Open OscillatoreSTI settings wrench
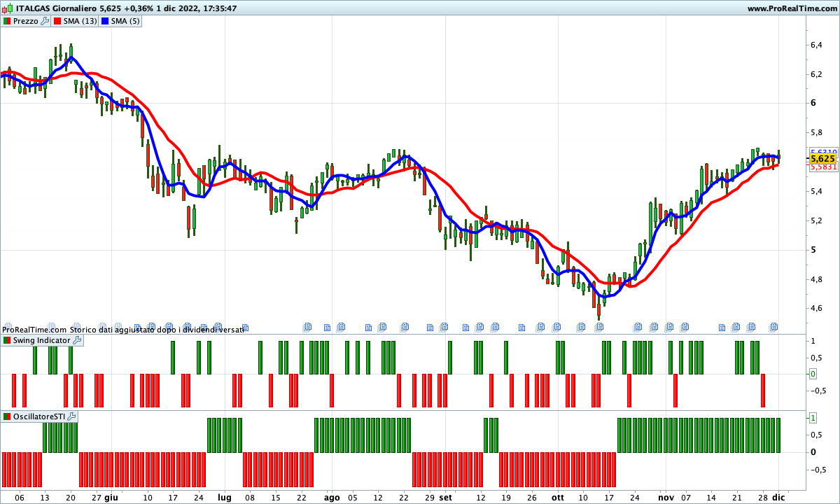 [x=72, y=416]
